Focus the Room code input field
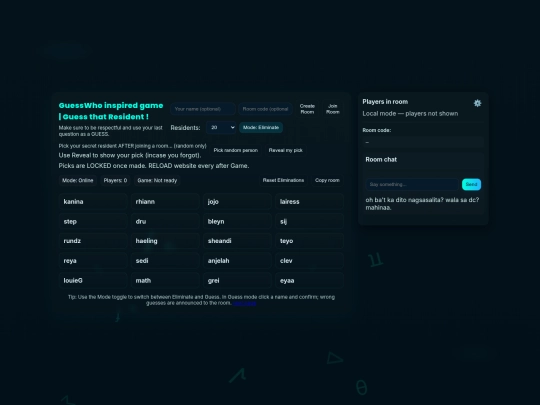This screenshot has width=540, height=405. (x=265, y=109)
